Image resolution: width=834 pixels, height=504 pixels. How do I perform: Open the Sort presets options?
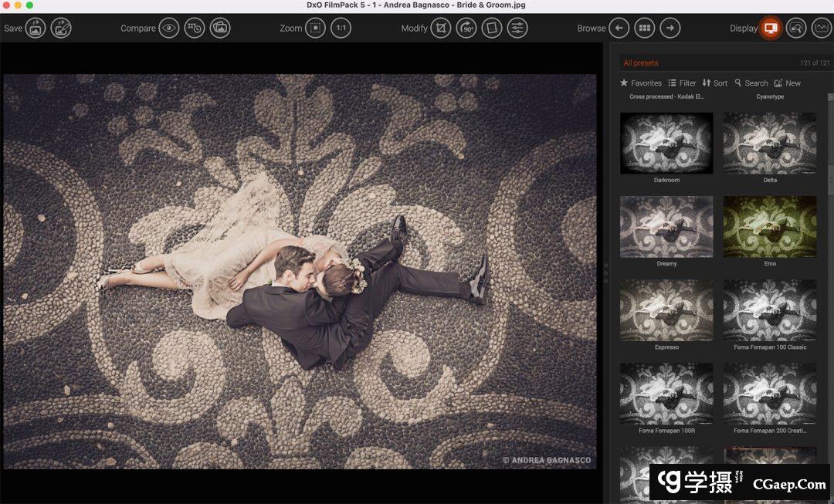pos(714,83)
